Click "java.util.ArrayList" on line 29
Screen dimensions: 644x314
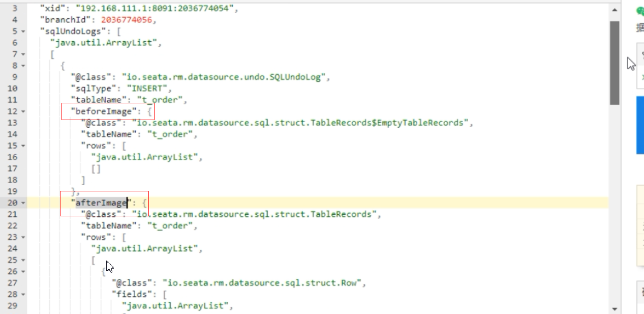(175, 306)
